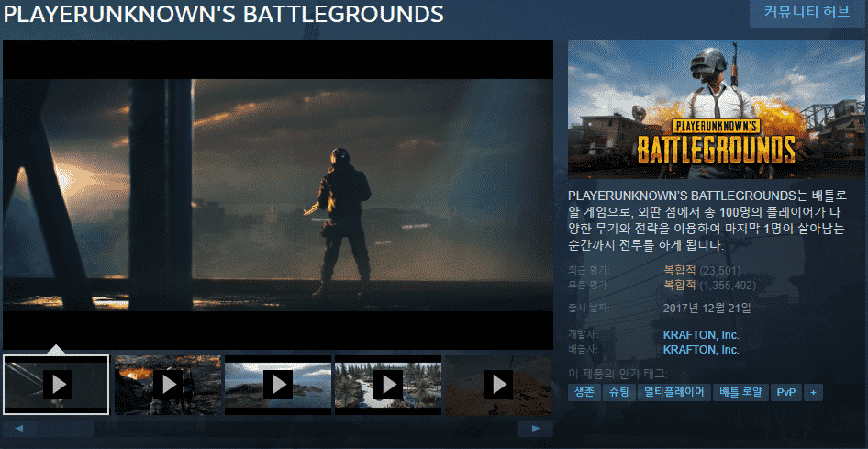The height and width of the screenshot is (449, 868).
Task: Select the 배틀 로얄 tag
Action: click(x=740, y=392)
